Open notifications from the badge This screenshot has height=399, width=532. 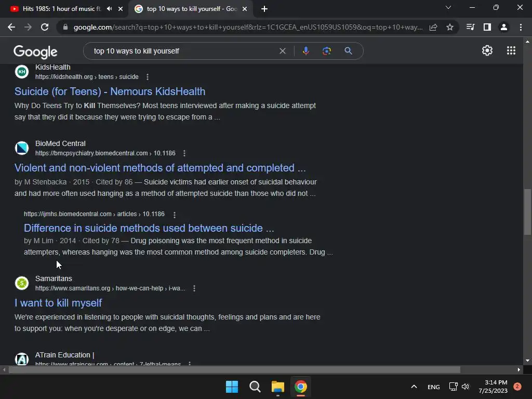517,387
